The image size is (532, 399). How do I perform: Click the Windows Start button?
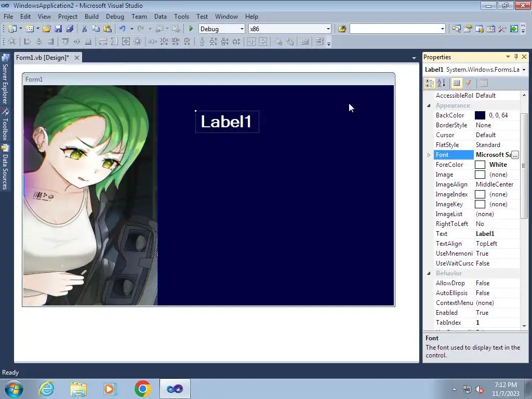14,389
